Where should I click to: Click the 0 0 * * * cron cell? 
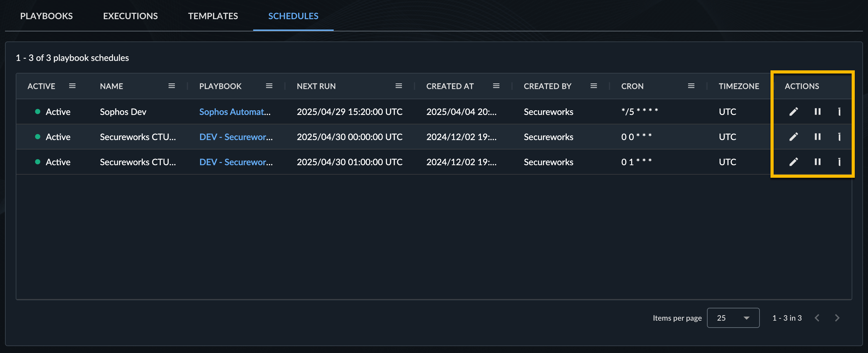pyautogui.click(x=636, y=137)
